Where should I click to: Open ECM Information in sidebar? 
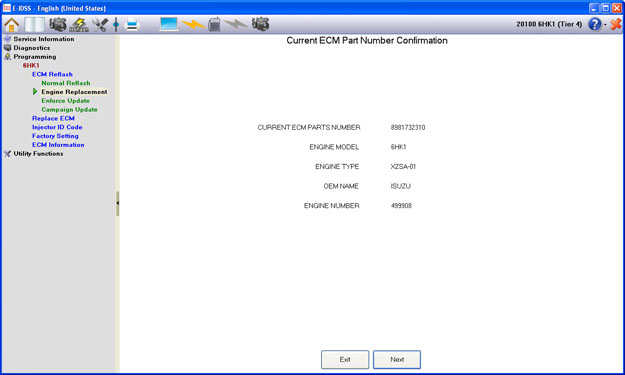[x=58, y=145]
